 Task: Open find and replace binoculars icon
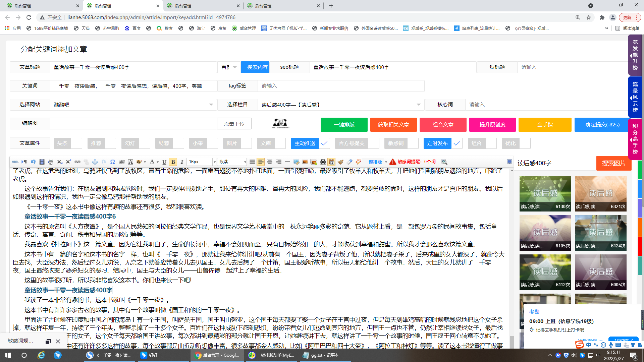click(x=323, y=162)
